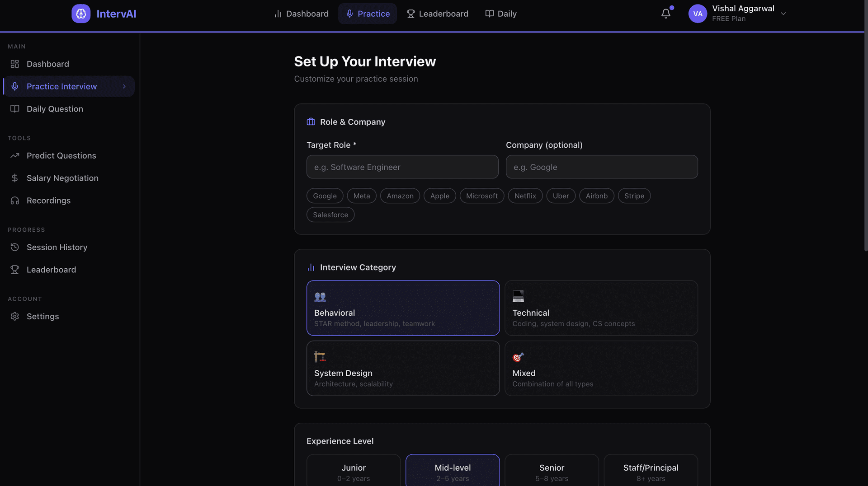Select Staff/Principal 8+ years experience
The width and height of the screenshot is (868, 486).
click(651, 471)
